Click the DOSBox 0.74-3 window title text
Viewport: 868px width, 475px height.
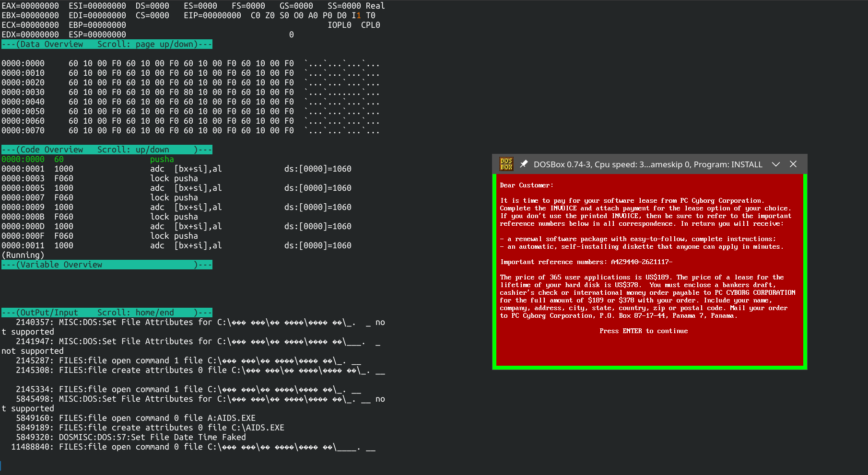tap(647, 164)
